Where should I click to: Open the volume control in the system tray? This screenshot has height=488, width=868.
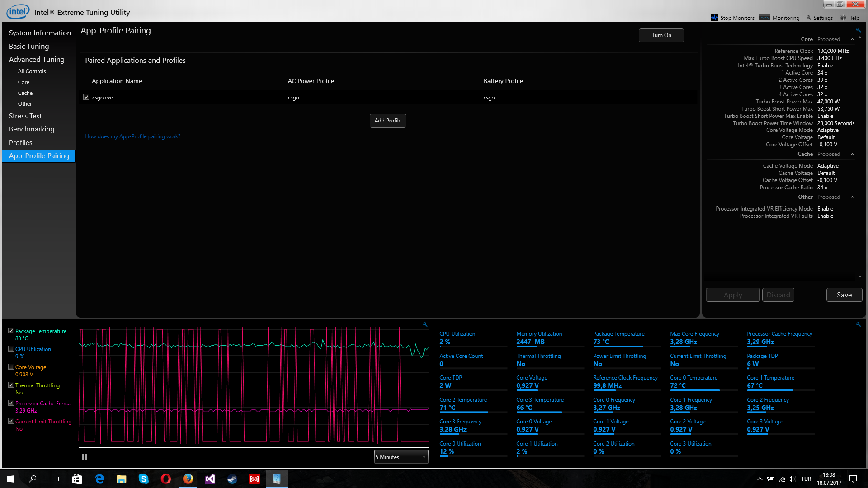tap(792, 479)
